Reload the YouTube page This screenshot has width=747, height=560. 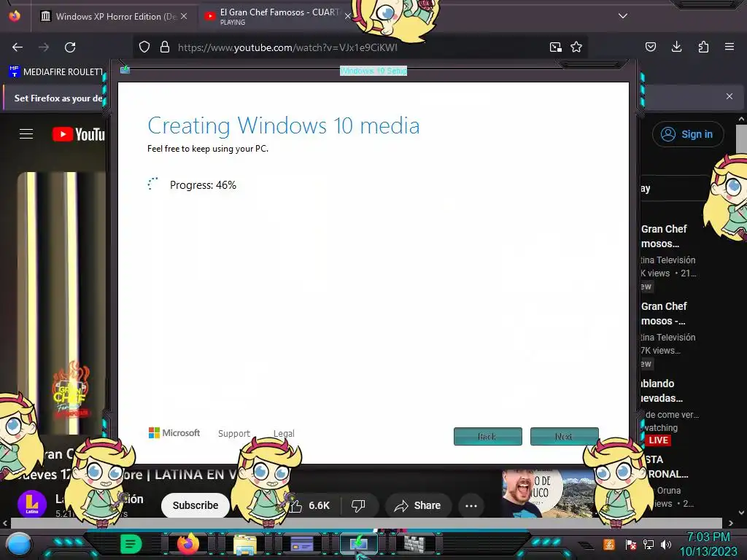coord(70,47)
